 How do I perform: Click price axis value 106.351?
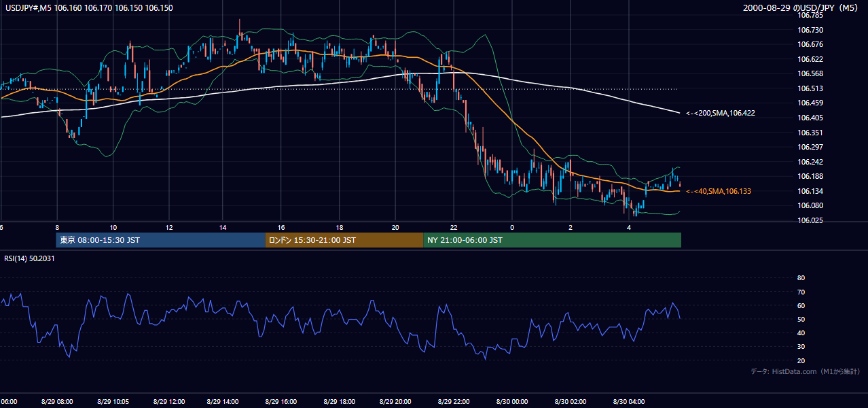[810, 133]
